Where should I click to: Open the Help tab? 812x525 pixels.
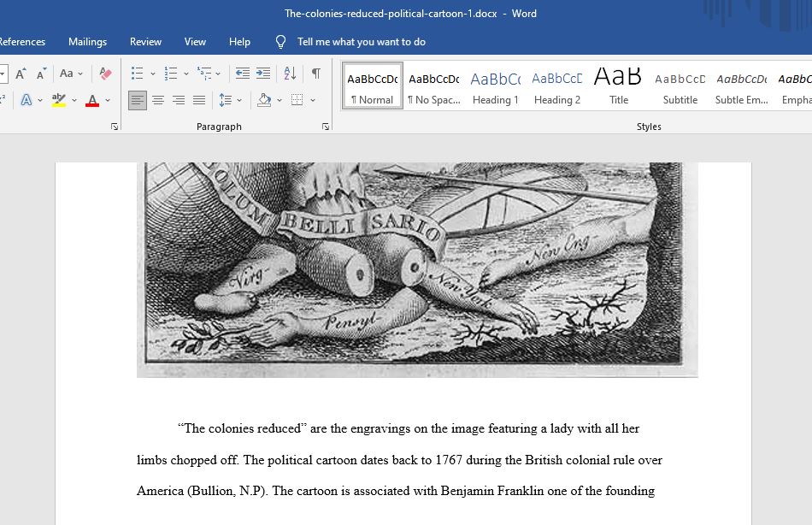pyautogui.click(x=240, y=42)
